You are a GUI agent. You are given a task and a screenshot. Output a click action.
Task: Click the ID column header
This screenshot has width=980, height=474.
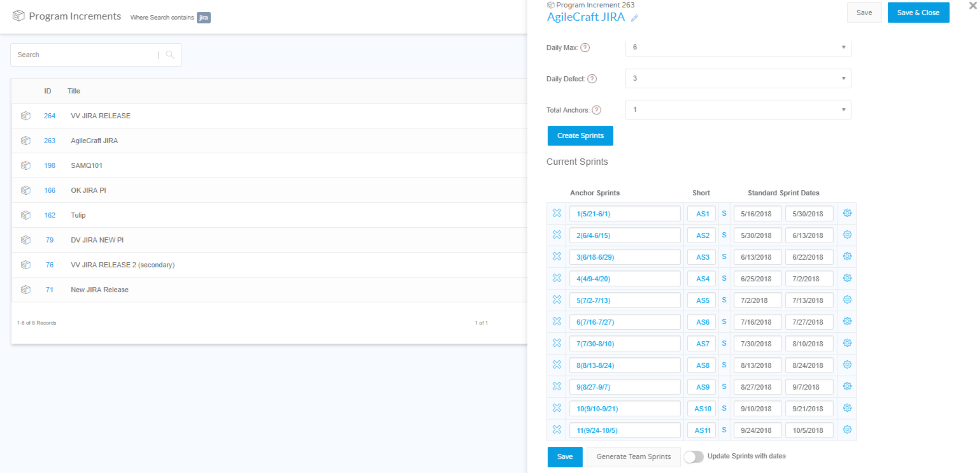47,91
